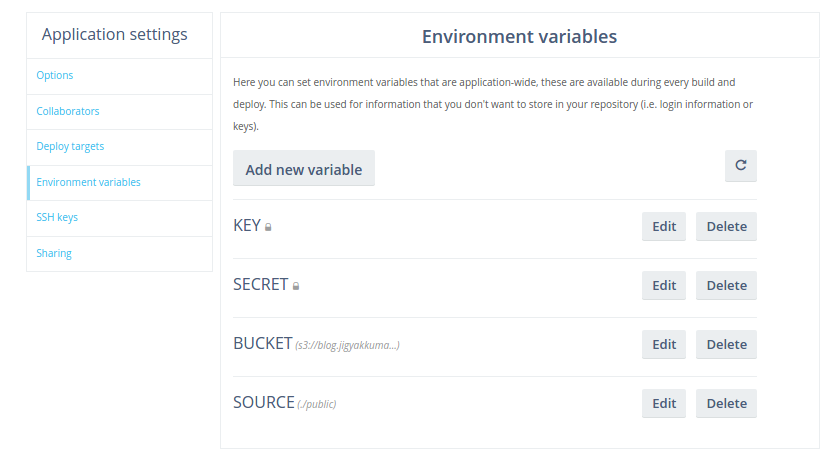Delete the BUCKET variable
835x470 pixels.
tap(726, 344)
